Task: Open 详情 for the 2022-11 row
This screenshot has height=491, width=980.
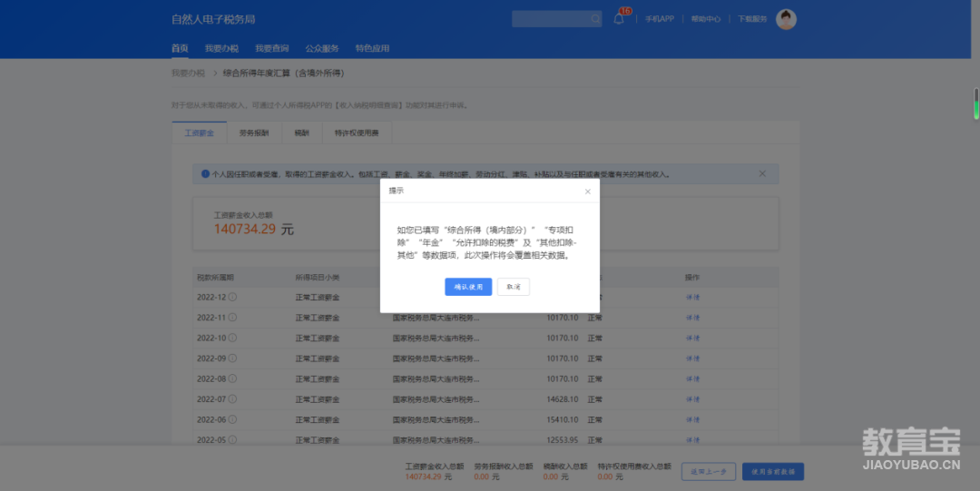Action: coord(692,318)
